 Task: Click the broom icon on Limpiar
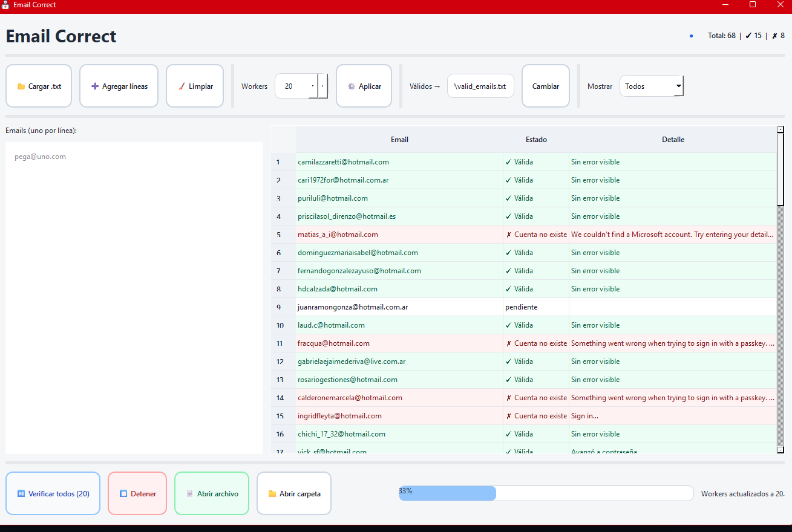click(181, 86)
